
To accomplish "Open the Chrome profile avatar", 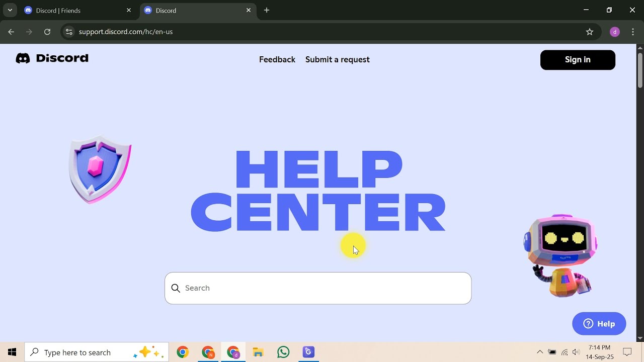I will click(x=614, y=32).
